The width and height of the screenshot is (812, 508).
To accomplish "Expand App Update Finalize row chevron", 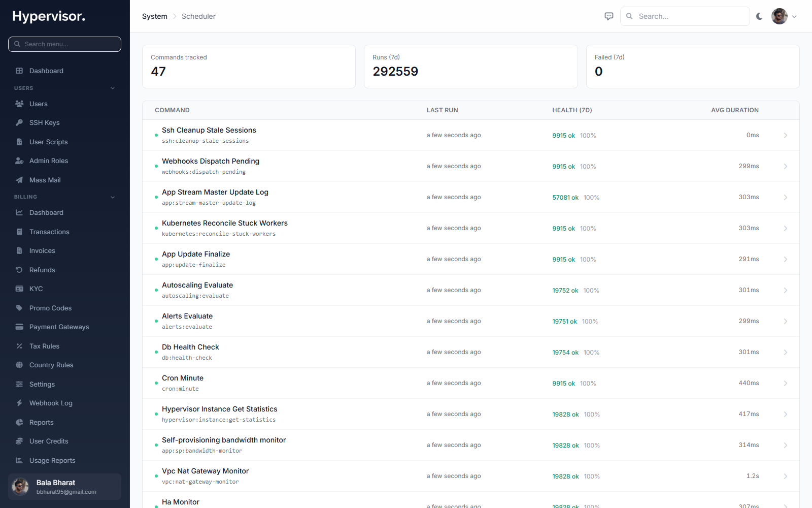I will [x=786, y=259].
